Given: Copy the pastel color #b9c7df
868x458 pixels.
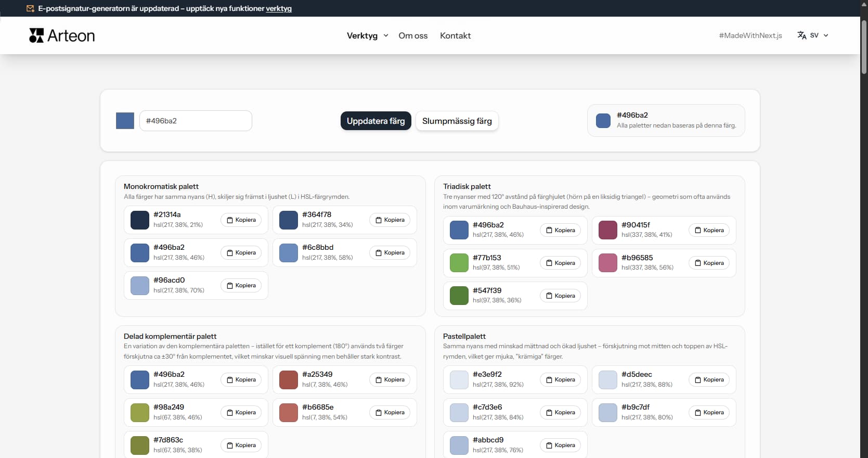Looking at the screenshot, I should [x=708, y=413].
